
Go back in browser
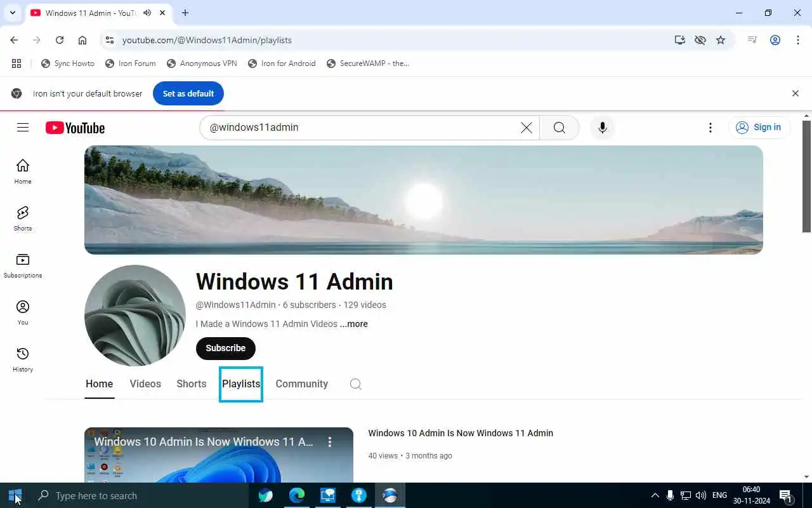(14, 40)
